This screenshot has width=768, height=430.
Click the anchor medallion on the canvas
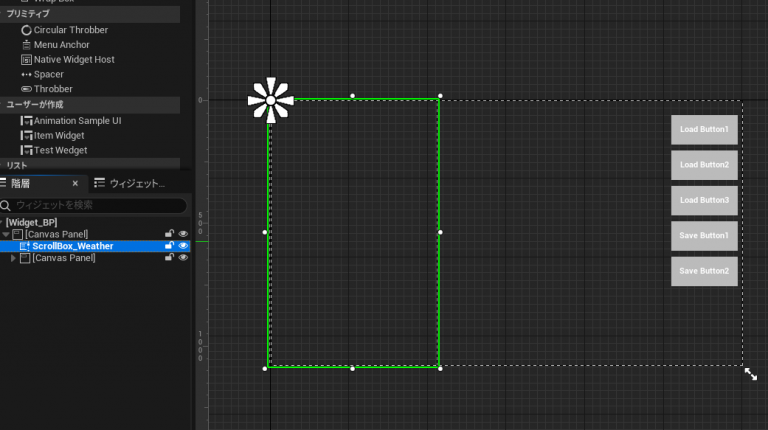(270, 101)
